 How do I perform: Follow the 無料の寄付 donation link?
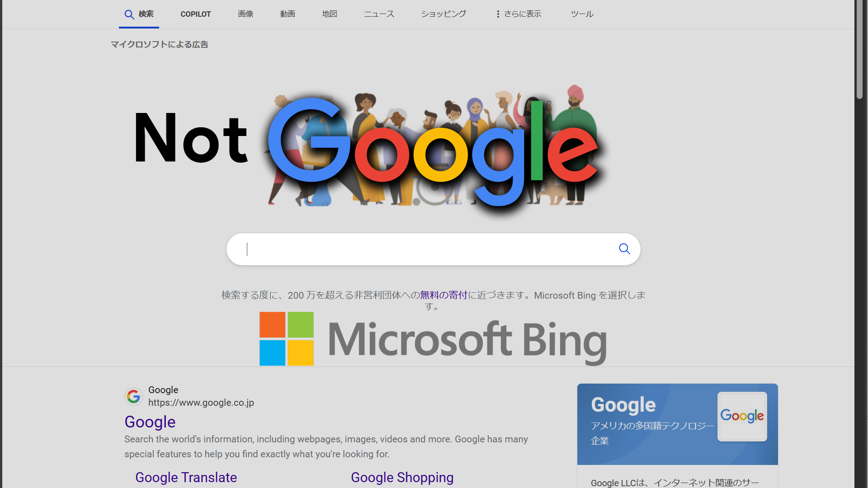click(443, 295)
